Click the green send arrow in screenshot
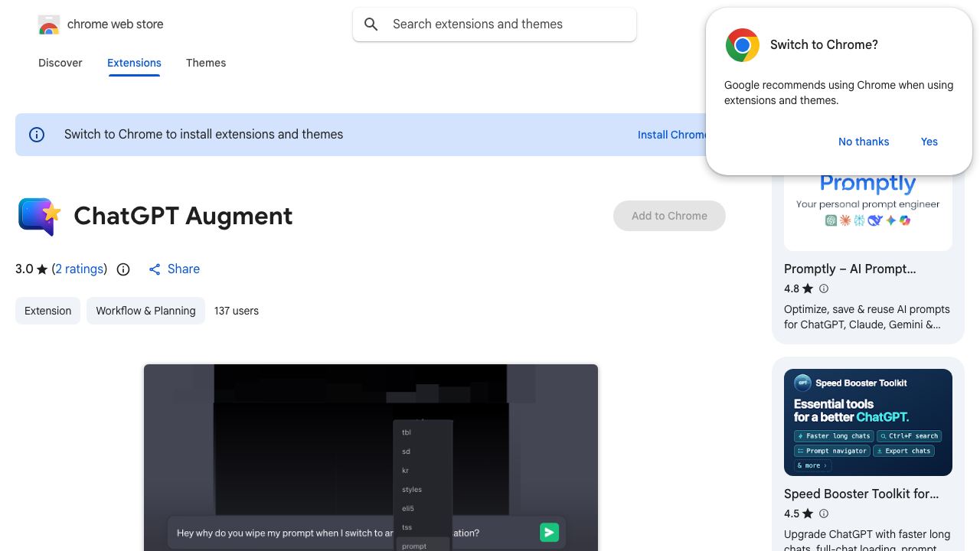The width and height of the screenshot is (980, 551). 549,533
